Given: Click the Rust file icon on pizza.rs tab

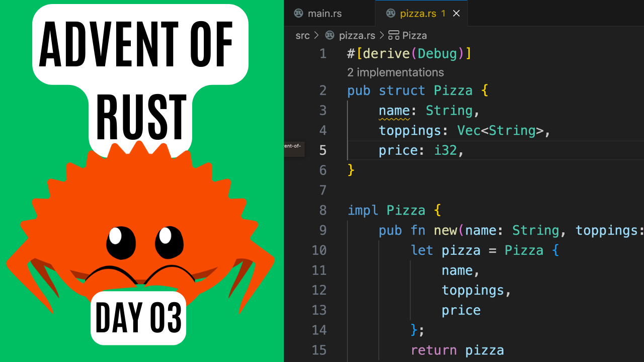Looking at the screenshot, I should (390, 14).
